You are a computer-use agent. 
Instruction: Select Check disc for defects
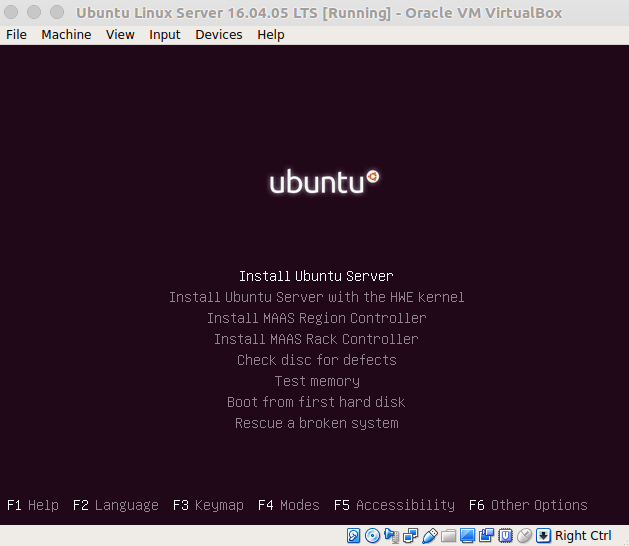tap(317, 360)
